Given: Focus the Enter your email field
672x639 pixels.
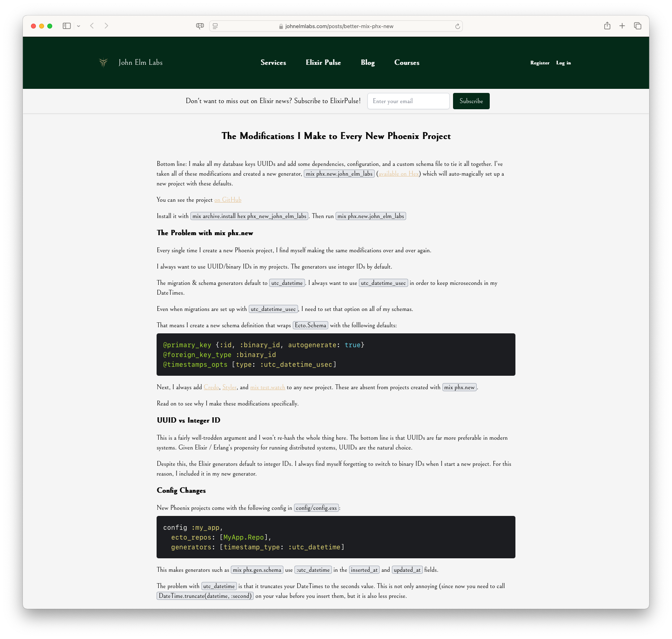Looking at the screenshot, I should [x=408, y=101].
